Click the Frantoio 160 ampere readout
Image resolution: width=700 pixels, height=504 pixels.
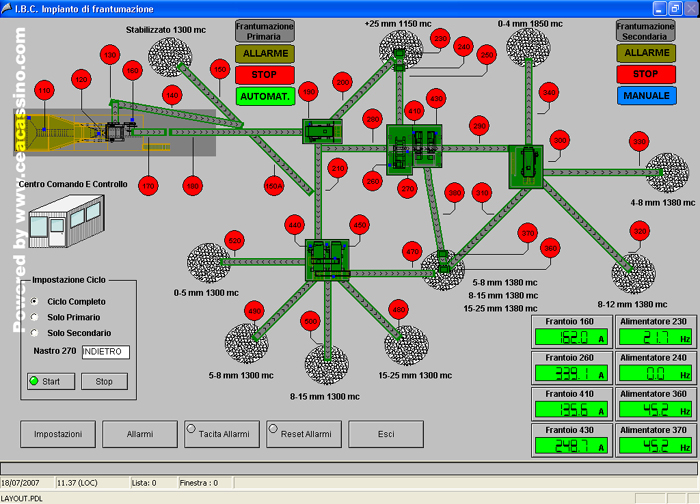click(571, 337)
